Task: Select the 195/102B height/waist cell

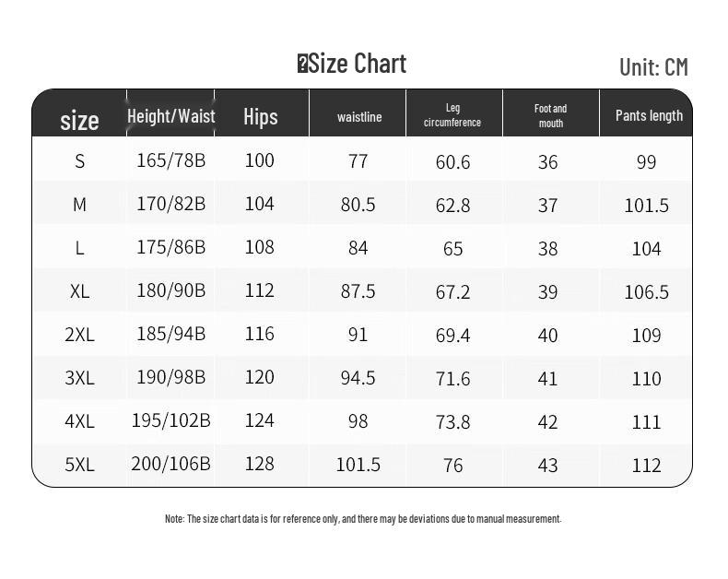Action: 170,420
